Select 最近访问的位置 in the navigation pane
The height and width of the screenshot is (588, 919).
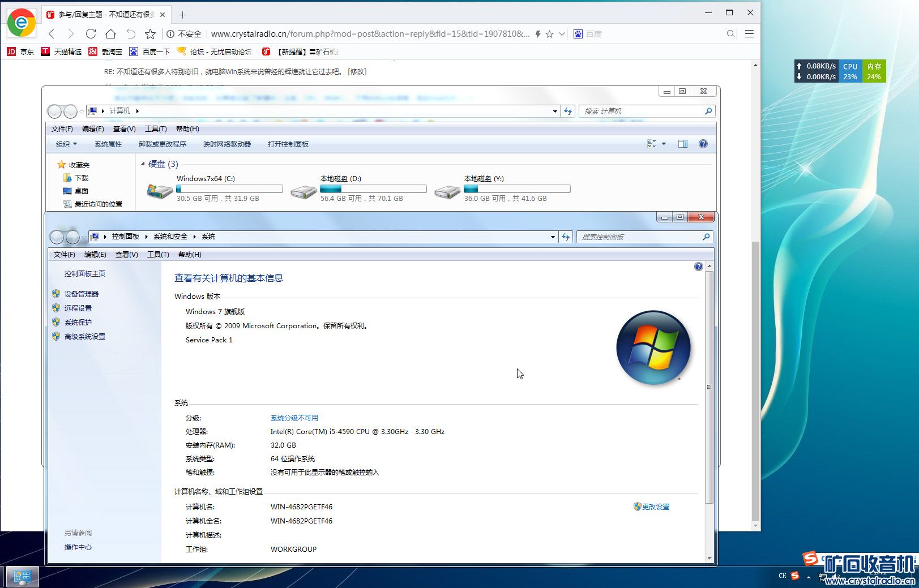pyautogui.click(x=92, y=204)
